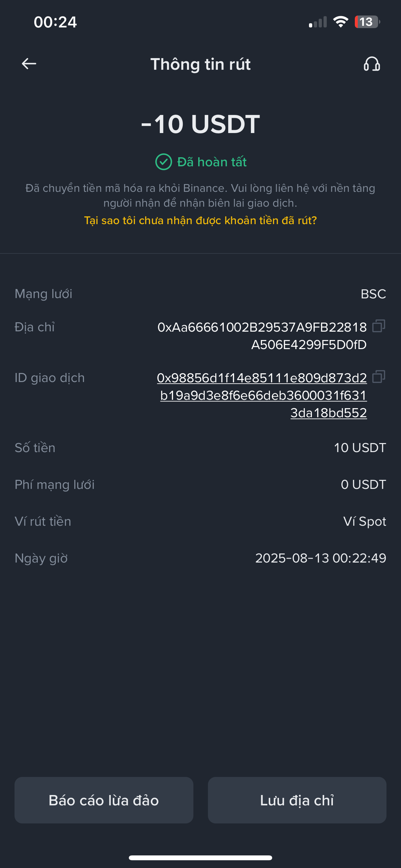Tap the battery indicator in status bar
401x868 pixels.
367,22
